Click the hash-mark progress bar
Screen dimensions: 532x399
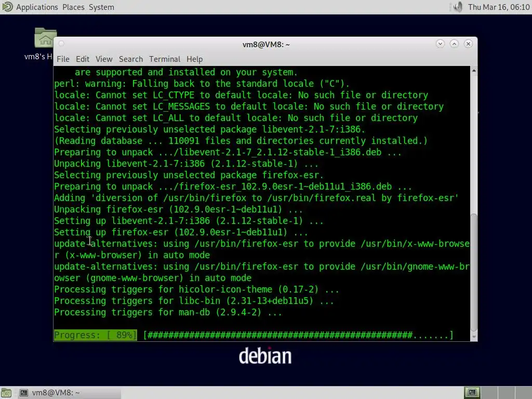point(298,335)
